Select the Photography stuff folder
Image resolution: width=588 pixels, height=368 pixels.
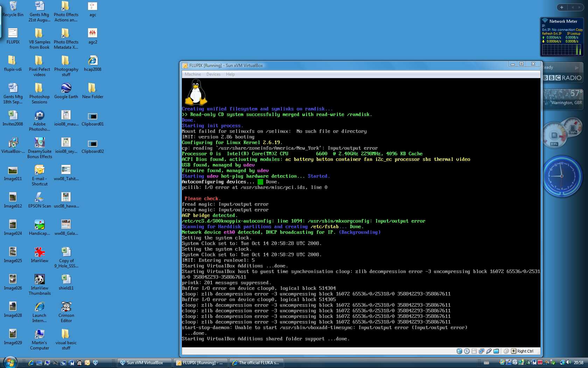tap(66, 66)
